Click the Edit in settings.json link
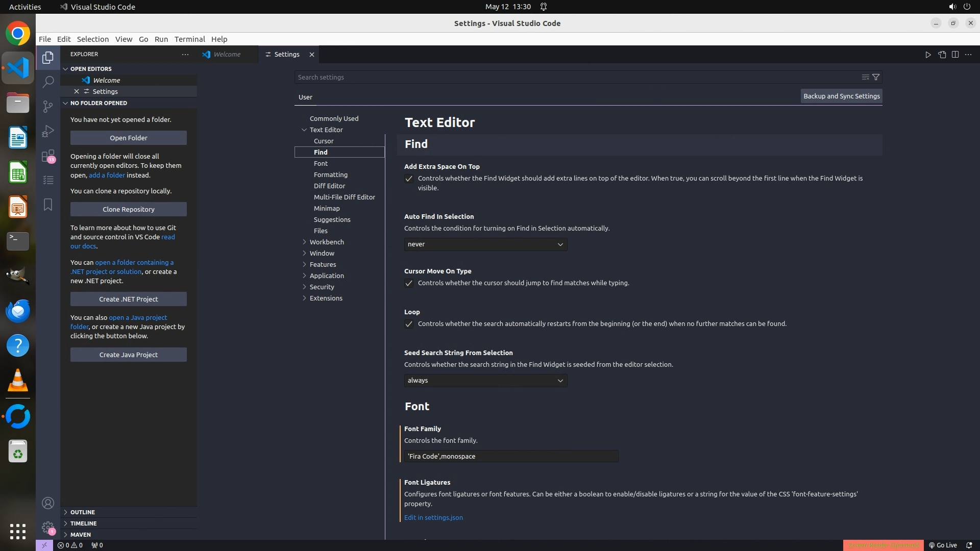The image size is (980, 551). [433, 517]
